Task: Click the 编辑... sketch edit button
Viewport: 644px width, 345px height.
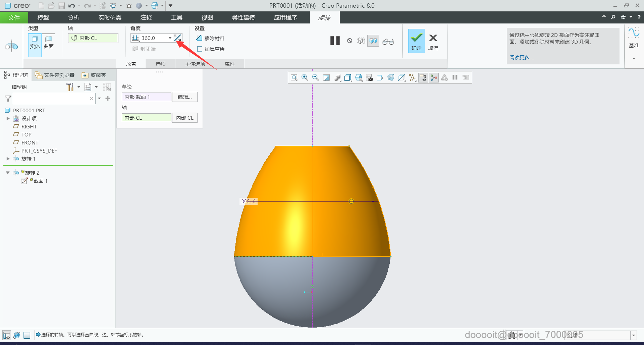Action: click(x=184, y=97)
